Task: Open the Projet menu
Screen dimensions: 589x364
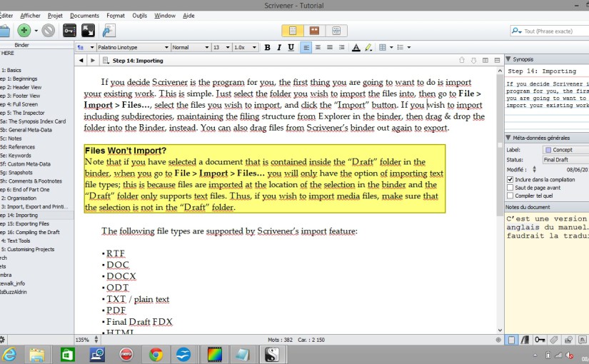Action: 55,16
